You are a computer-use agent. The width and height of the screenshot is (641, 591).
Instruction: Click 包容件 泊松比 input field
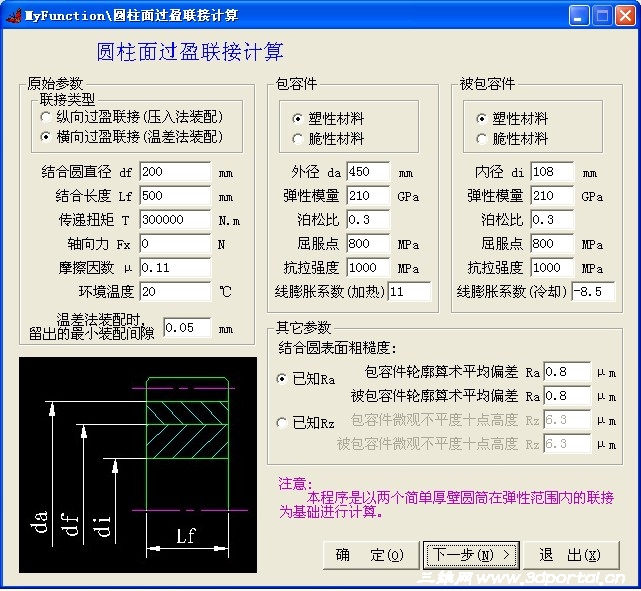tap(368, 220)
